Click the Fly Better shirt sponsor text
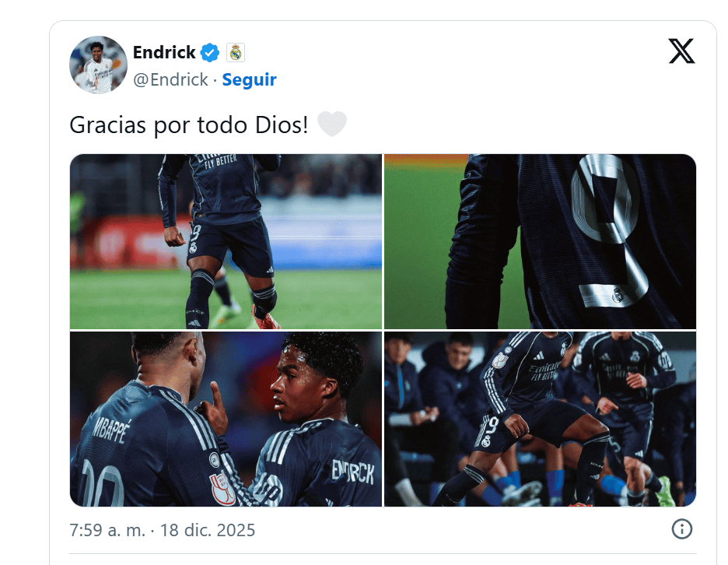The image size is (728, 565). (x=221, y=161)
